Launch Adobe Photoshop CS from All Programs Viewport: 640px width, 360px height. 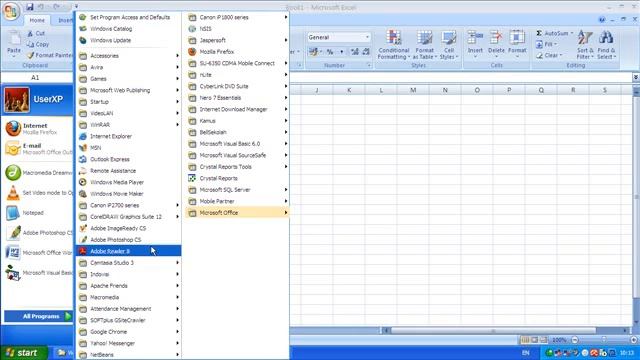pos(128,240)
